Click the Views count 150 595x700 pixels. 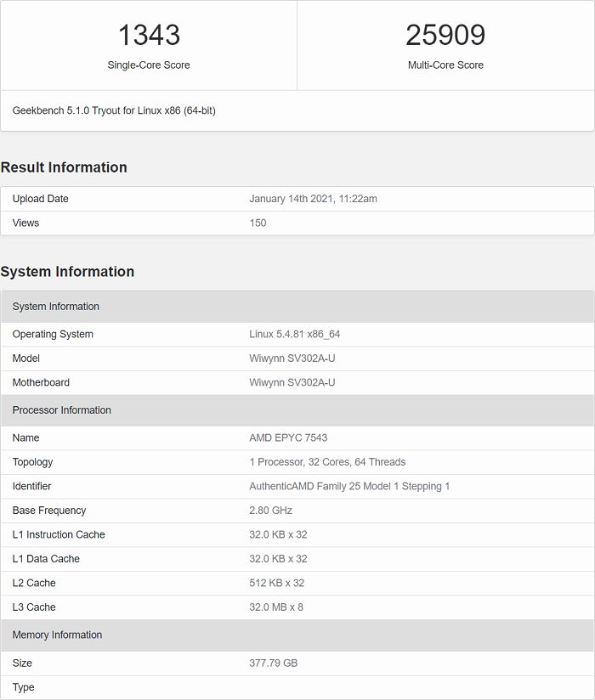pyautogui.click(x=258, y=223)
